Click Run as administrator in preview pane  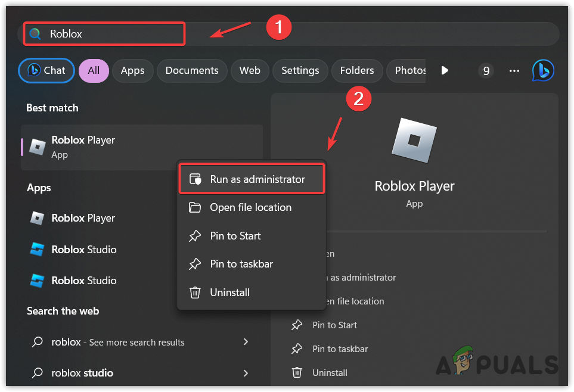[x=361, y=278]
